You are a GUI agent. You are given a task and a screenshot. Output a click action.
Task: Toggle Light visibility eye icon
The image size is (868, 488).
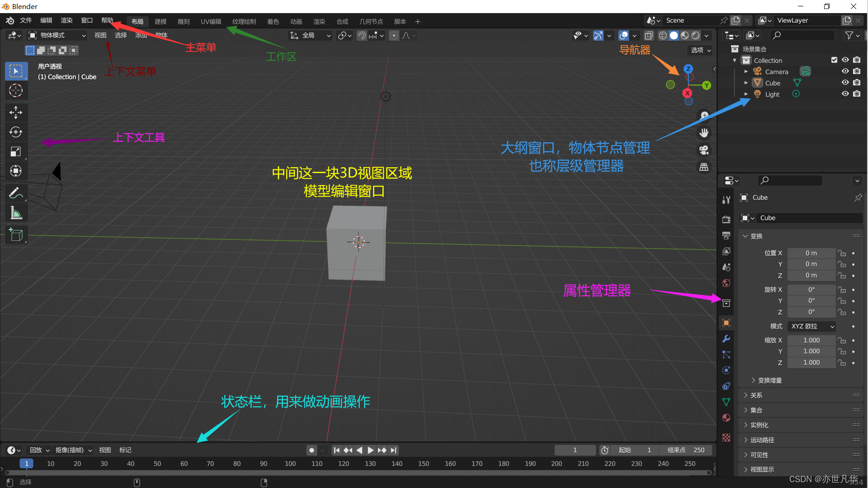click(x=845, y=94)
